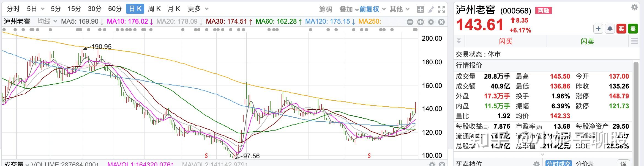
Task: Select the 日K daily candlestick tab
Action: tap(135, 9)
